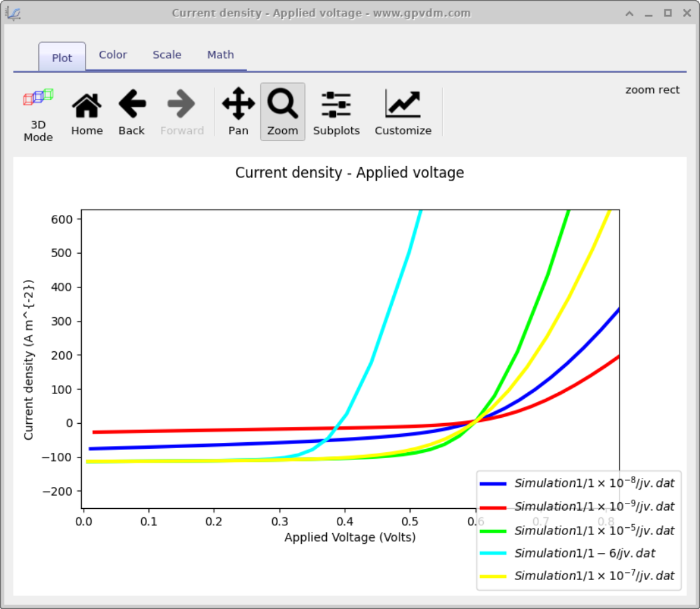This screenshot has width=700, height=609.
Task: Select the Math tab
Action: pos(220,55)
